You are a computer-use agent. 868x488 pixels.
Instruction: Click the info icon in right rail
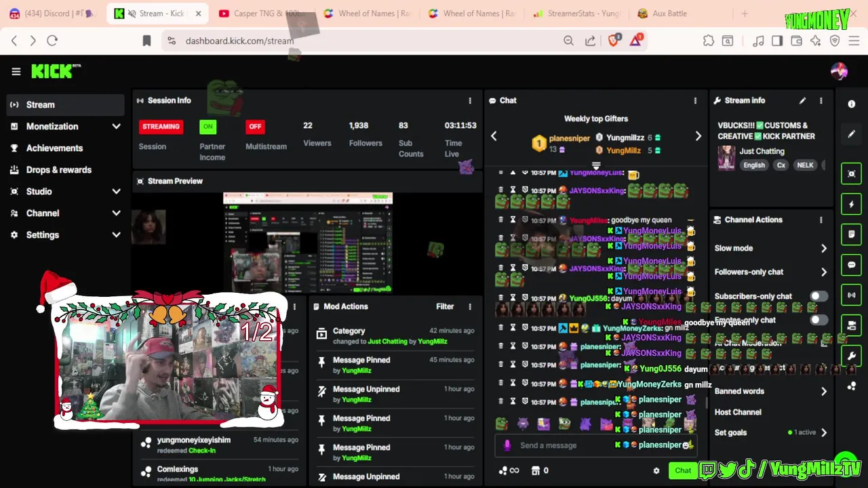pyautogui.click(x=852, y=104)
